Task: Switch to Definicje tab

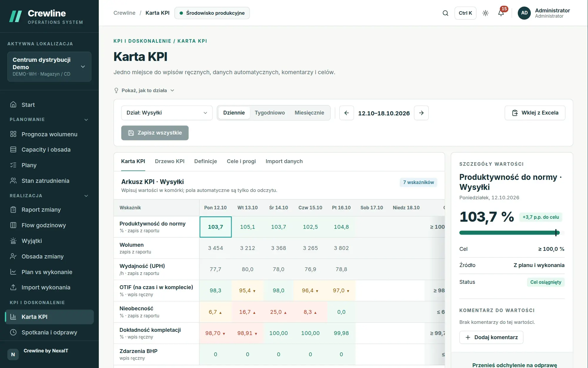Action: pyautogui.click(x=206, y=161)
